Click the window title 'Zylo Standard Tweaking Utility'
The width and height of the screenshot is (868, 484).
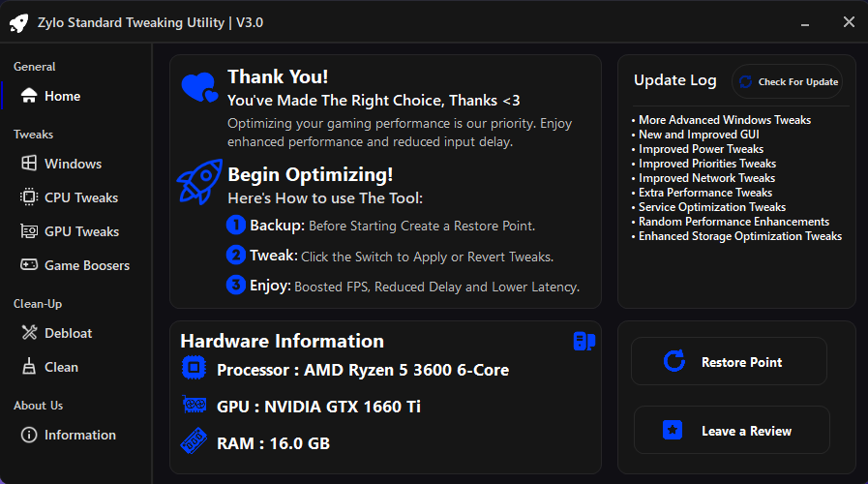132,22
